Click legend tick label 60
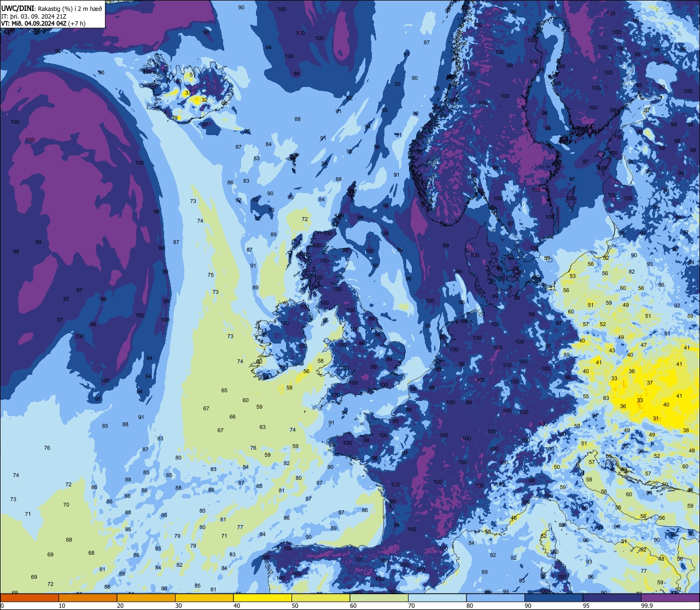This screenshot has width=700, height=610. [353, 605]
